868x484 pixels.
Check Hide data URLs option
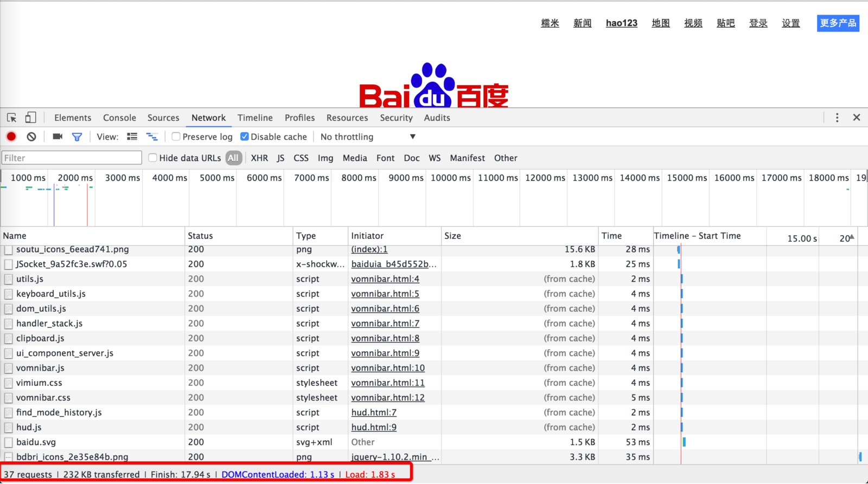(152, 158)
